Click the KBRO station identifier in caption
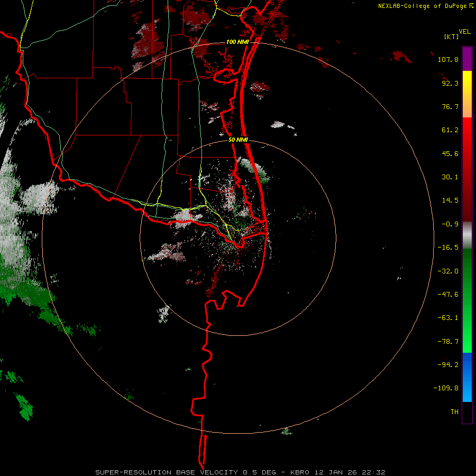The height and width of the screenshot is (476, 476). pyautogui.click(x=300, y=472)
